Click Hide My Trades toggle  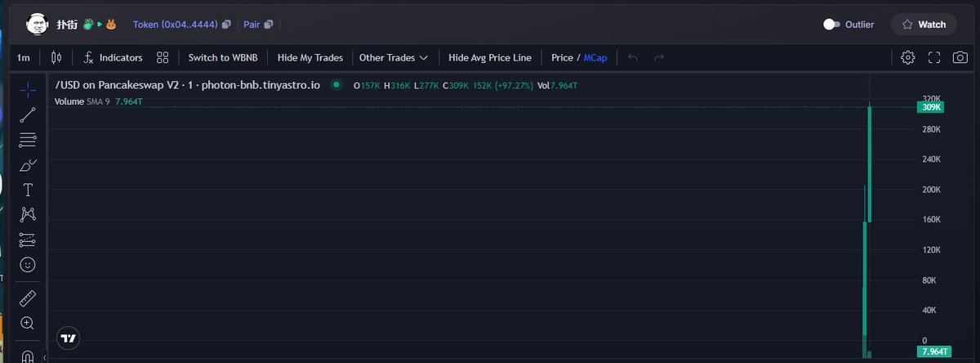310,57
